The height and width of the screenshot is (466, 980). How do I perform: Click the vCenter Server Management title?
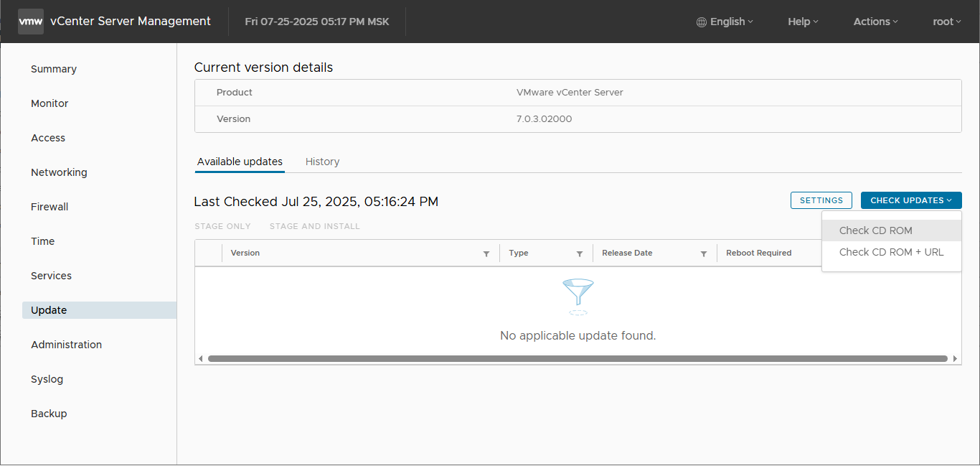click(x=131, y=22)
